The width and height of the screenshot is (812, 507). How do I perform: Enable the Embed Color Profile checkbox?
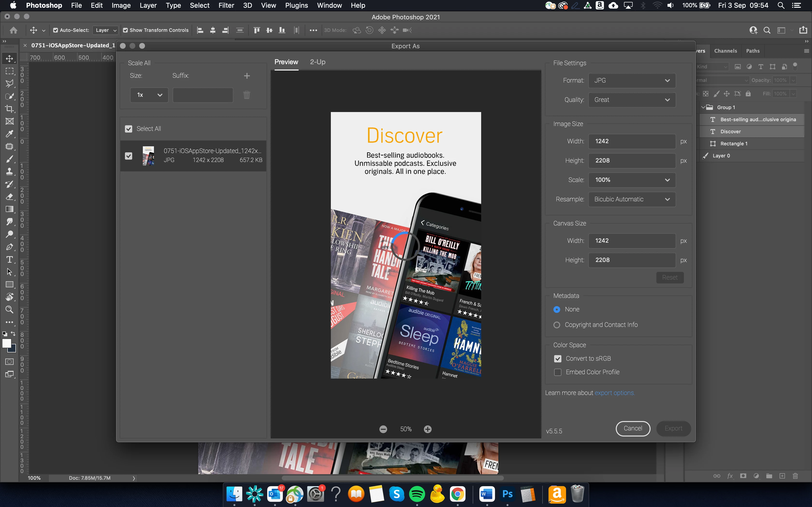558,372
